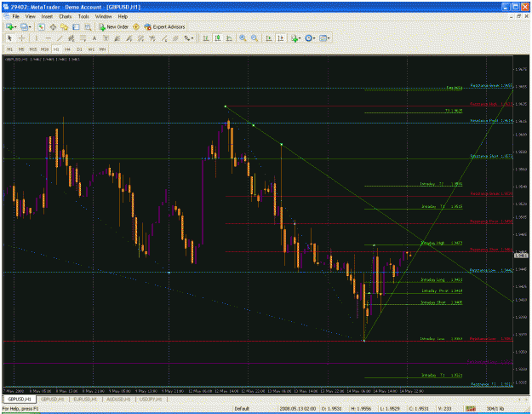Select the Crosshair tool
532x414 pixels.
[22, 38]
